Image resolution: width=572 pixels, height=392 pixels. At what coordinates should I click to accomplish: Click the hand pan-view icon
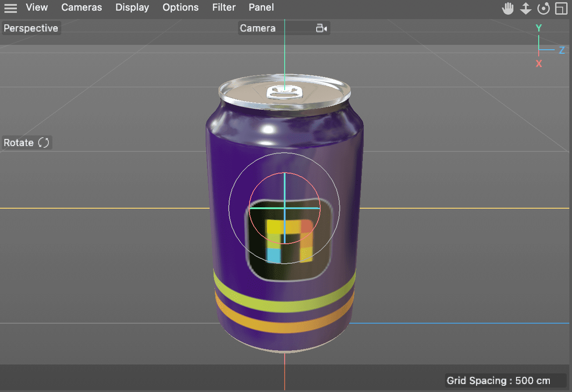pos(508,8)
